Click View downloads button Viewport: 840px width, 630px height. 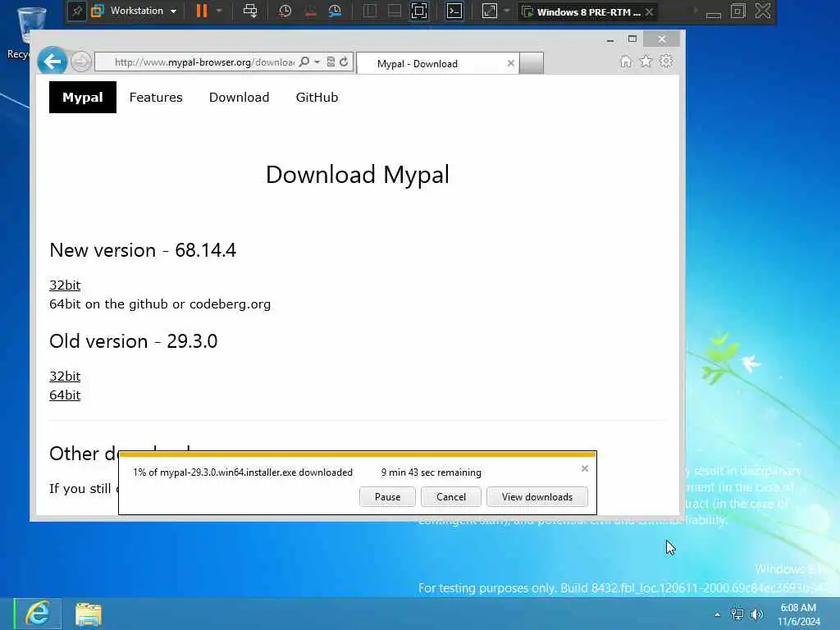[536, 497]
